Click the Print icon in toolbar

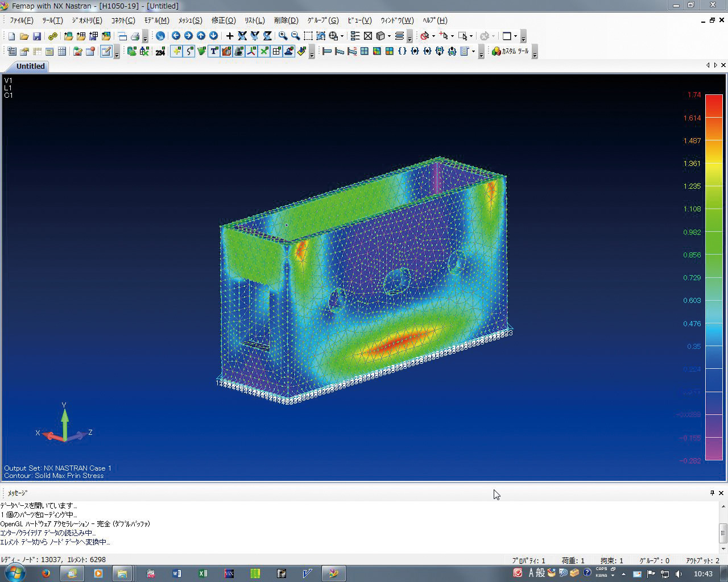(135, 36)
